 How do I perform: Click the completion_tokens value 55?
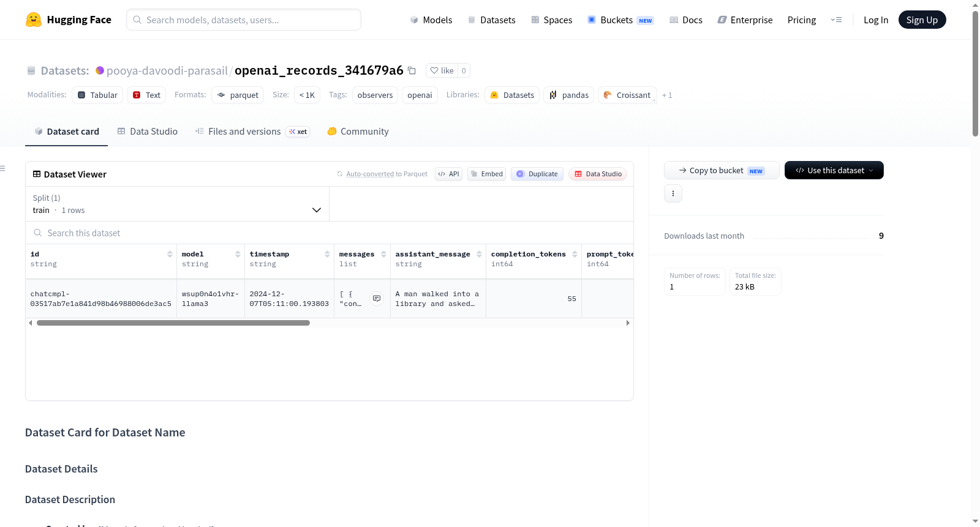(571, 299)
